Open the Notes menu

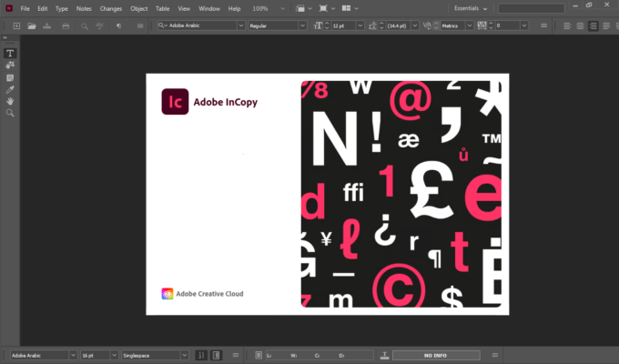(84, 8)
